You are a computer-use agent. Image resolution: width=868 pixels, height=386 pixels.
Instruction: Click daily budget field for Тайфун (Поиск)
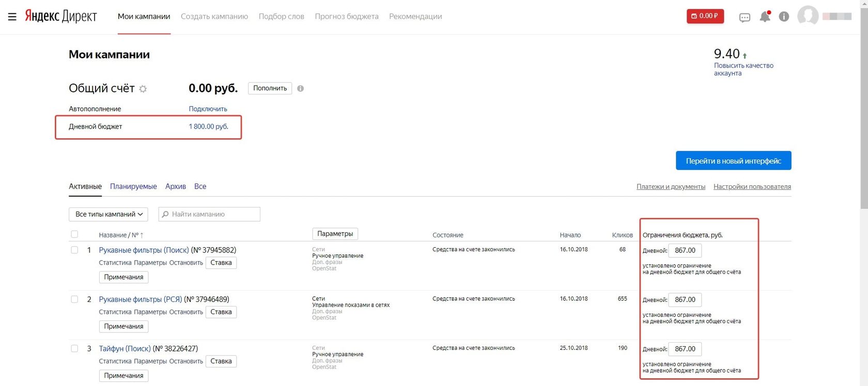(685, 349)
